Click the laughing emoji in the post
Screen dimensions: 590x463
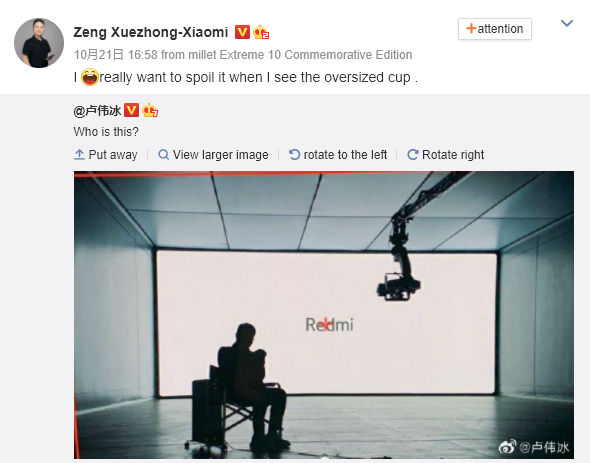point(90,77)
